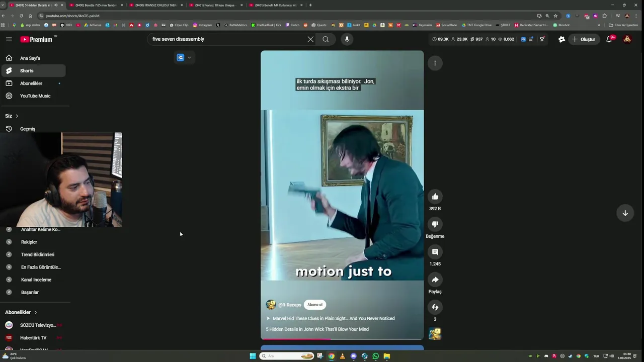
Task: Click the sound source thumbnail under remix
Action: (x=435, y=334)
